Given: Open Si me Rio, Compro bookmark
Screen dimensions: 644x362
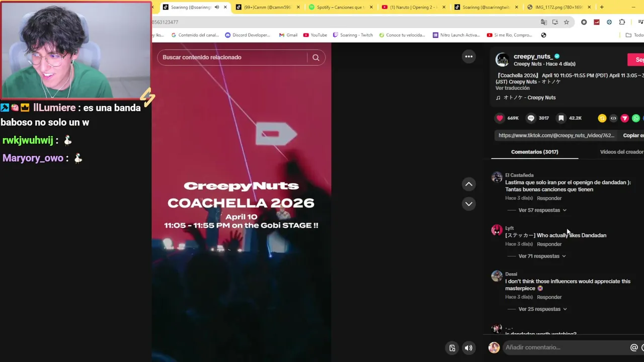Looking at the screenshot, I should point(510,35).
